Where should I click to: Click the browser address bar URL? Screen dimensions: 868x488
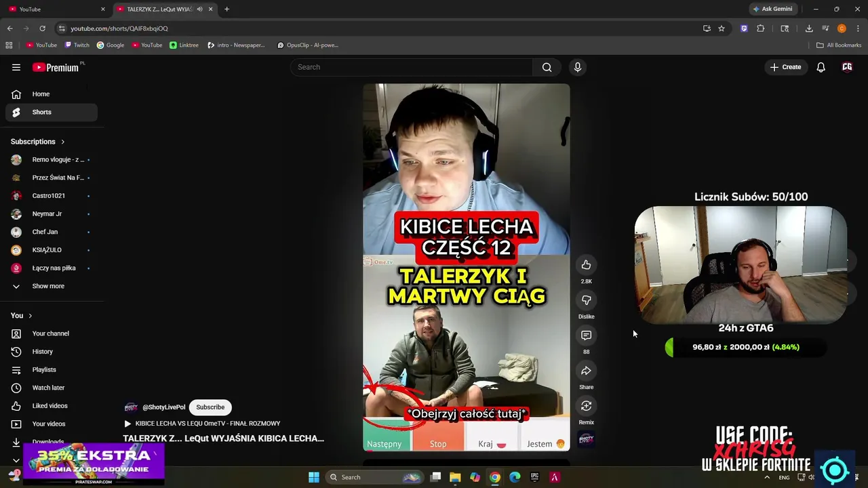tap(119, 28)
